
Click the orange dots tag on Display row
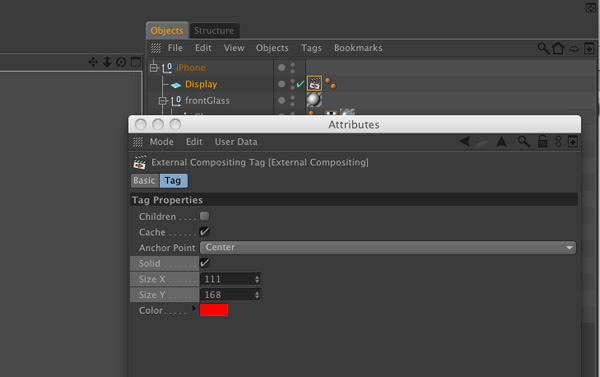[x=331, y=83]
